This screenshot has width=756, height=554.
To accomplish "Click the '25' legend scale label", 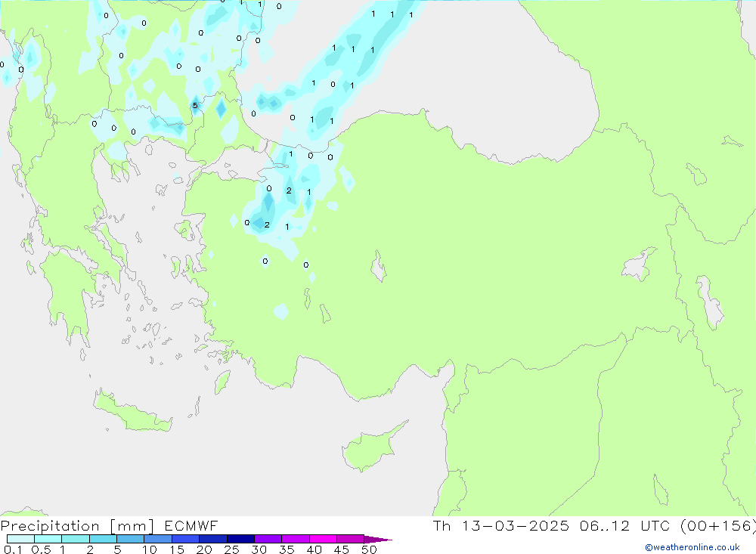I will point(231,549).
